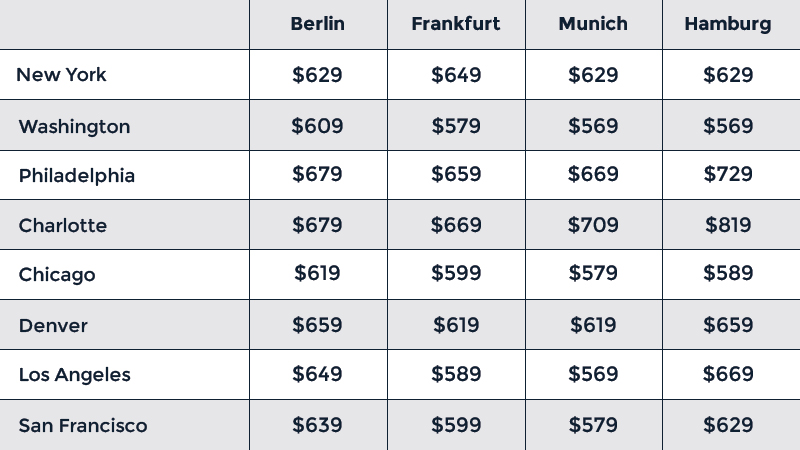Click the Chicago row label
The height and width of the screenshot is (450, 800).
coord(57,275)
